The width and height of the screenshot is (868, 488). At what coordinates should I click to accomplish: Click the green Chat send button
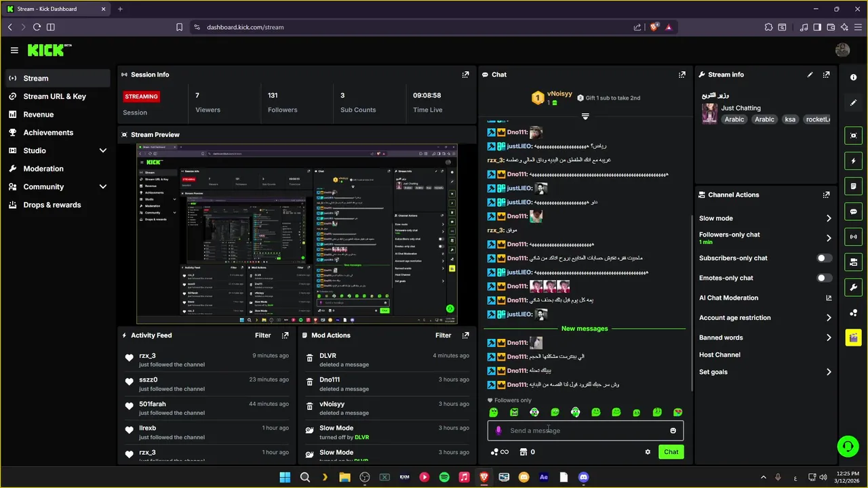coord(671,452)
